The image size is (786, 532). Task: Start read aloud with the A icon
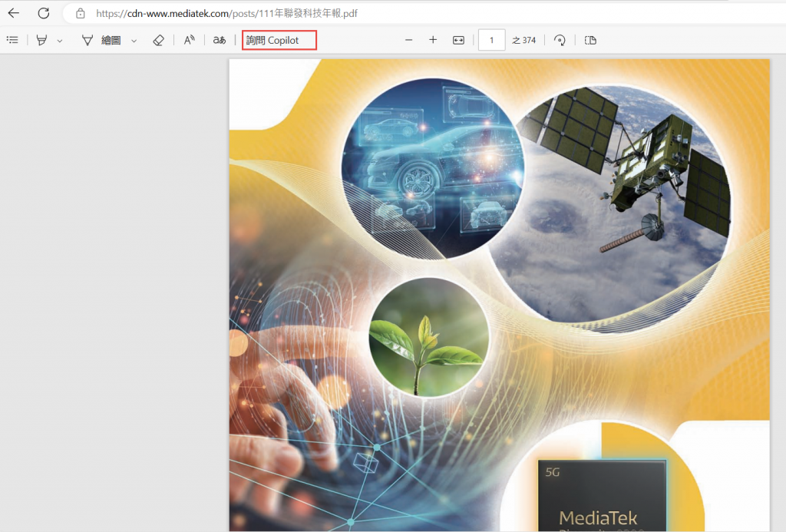point(189,40)
